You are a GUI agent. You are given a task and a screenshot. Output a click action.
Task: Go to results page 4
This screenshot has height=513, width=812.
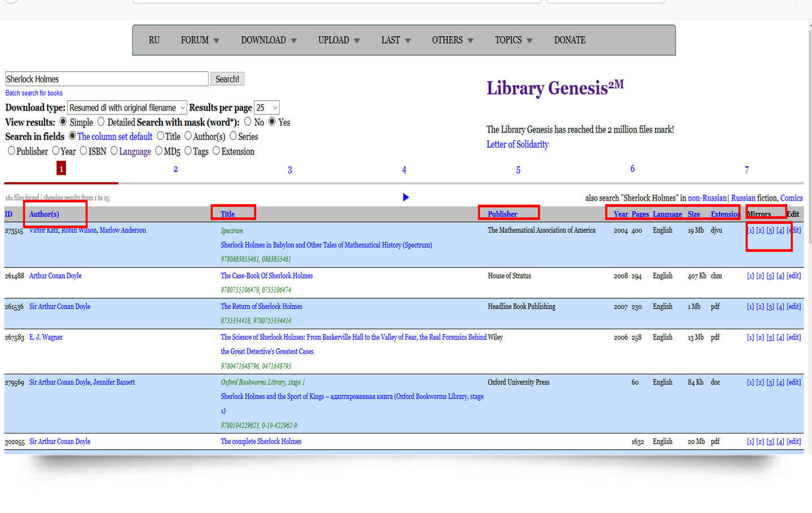point(404,170)
